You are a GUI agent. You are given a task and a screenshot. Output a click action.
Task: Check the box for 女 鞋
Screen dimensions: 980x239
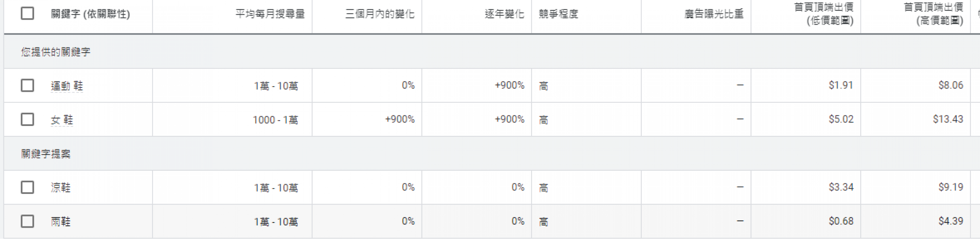click(x=27, y=119)
